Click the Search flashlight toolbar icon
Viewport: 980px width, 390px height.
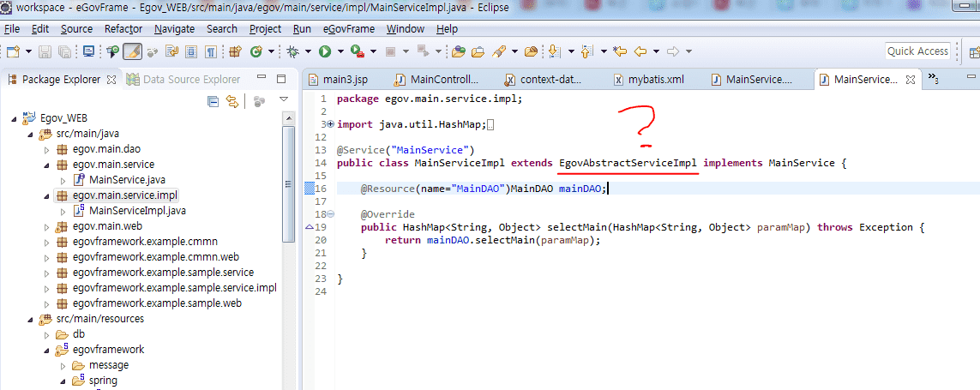pyautogui.click(x=499, y=52)
